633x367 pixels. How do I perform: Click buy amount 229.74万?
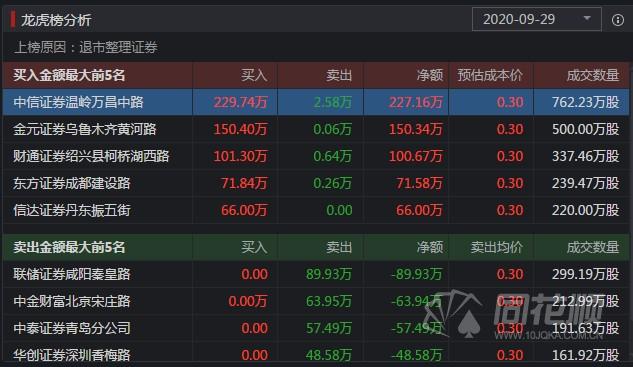coord(240,102)
